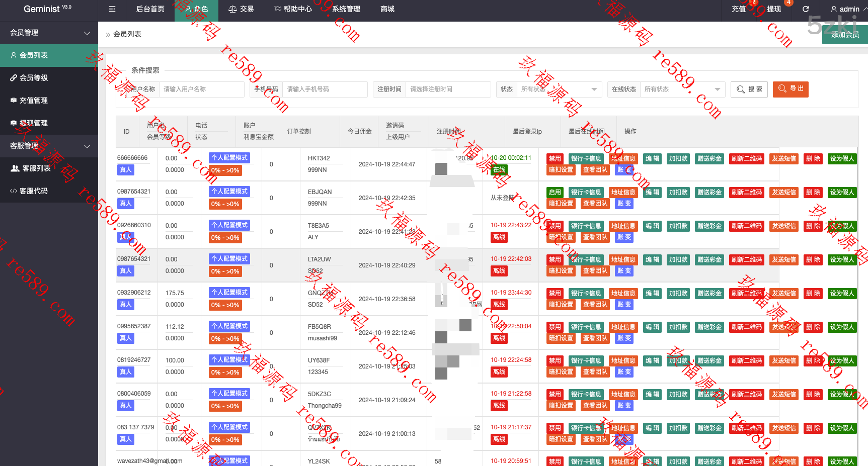This screenshot has width=868, height=466.
Task: Expand the 在线状态 filter dropdown
Action: coord(682,89)
